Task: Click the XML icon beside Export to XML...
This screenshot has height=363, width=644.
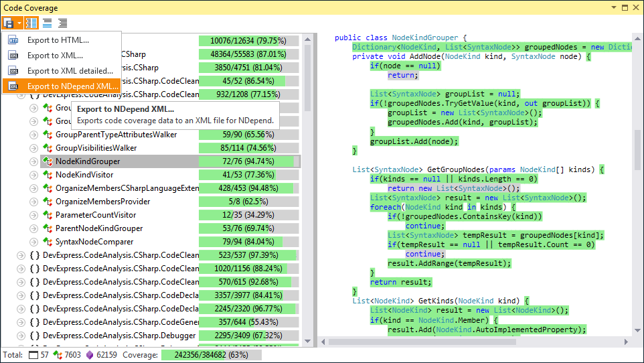Action: [x=13, y=56]
